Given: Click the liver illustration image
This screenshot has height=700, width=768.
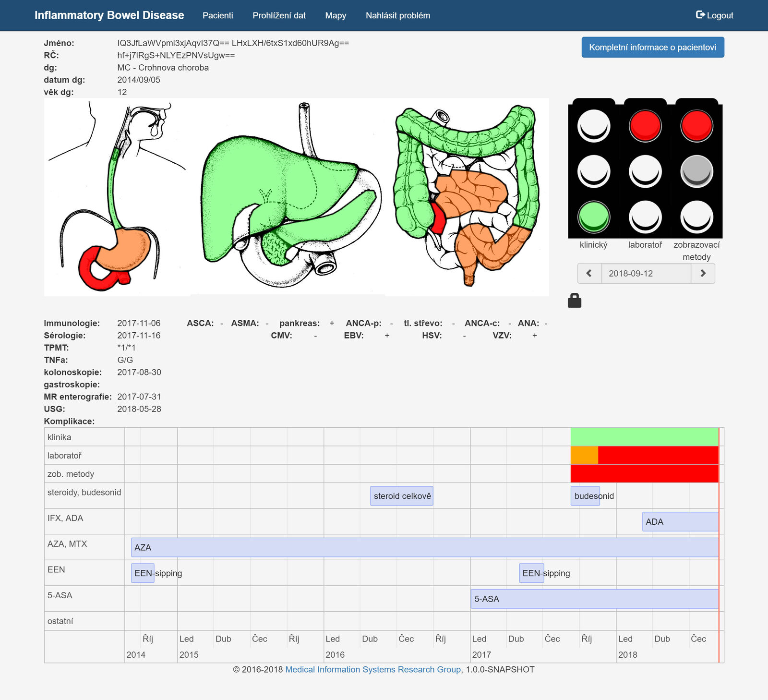Looking at the screenshot, I should click(288, 197).
